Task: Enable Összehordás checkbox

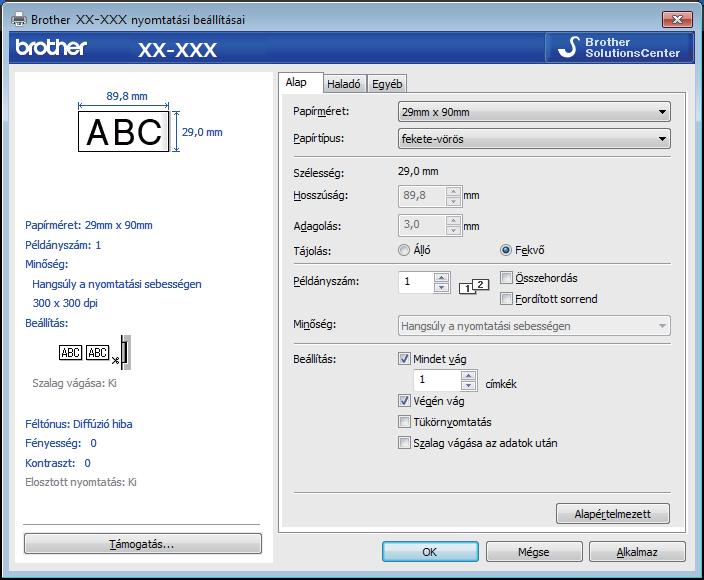Action: [x=506, y=278]
